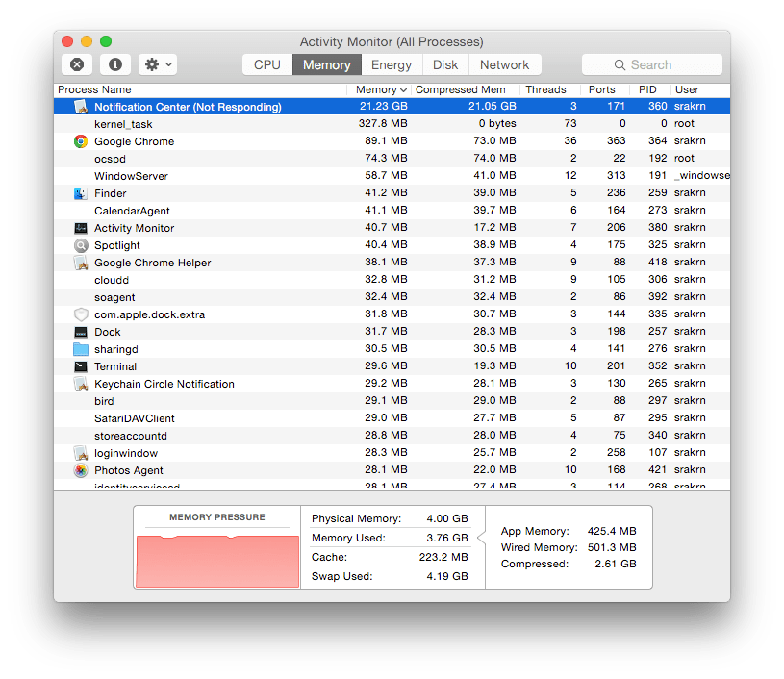The width and height of the screenshot is (784, 679).
Task: Click the Finder icon in the process list
Action: tap(81, 193)
